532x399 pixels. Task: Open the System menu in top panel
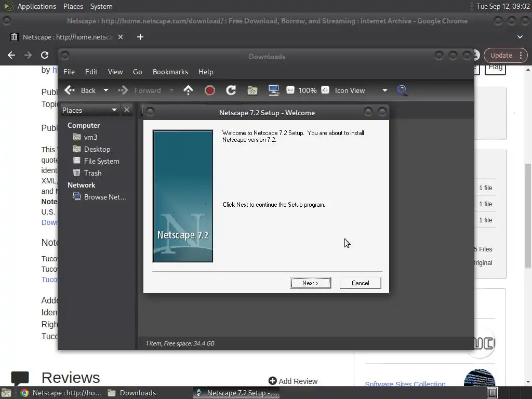101,6
